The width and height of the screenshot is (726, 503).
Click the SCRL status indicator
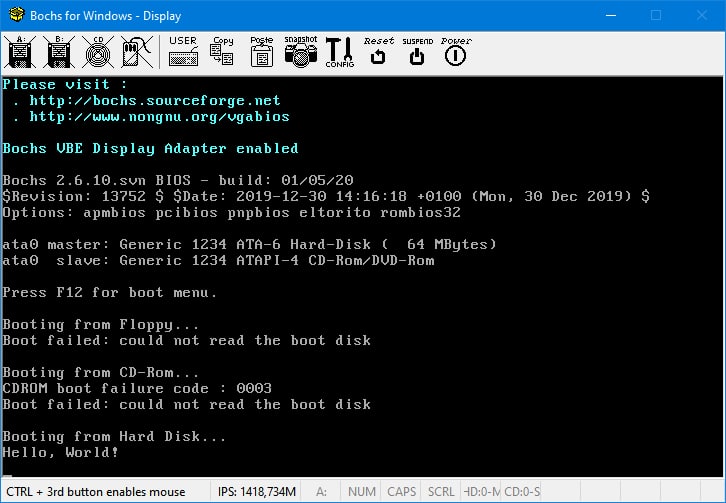[441, 491]
